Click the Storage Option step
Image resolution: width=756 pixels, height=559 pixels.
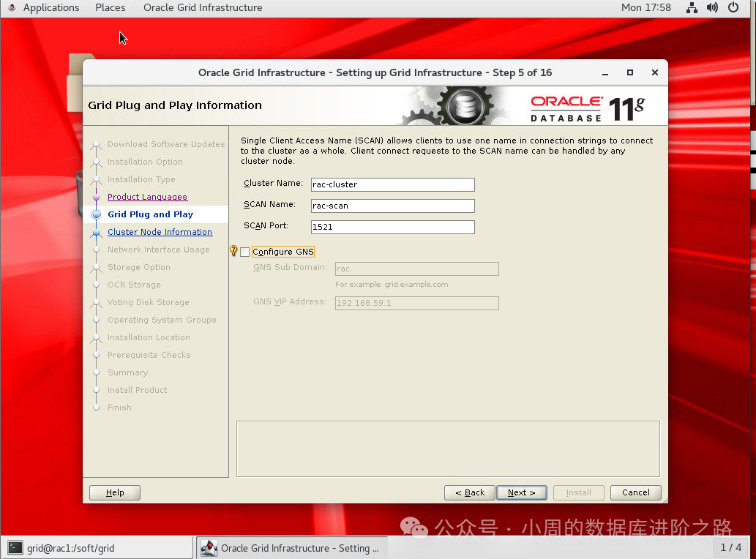[x=139, y=267]
